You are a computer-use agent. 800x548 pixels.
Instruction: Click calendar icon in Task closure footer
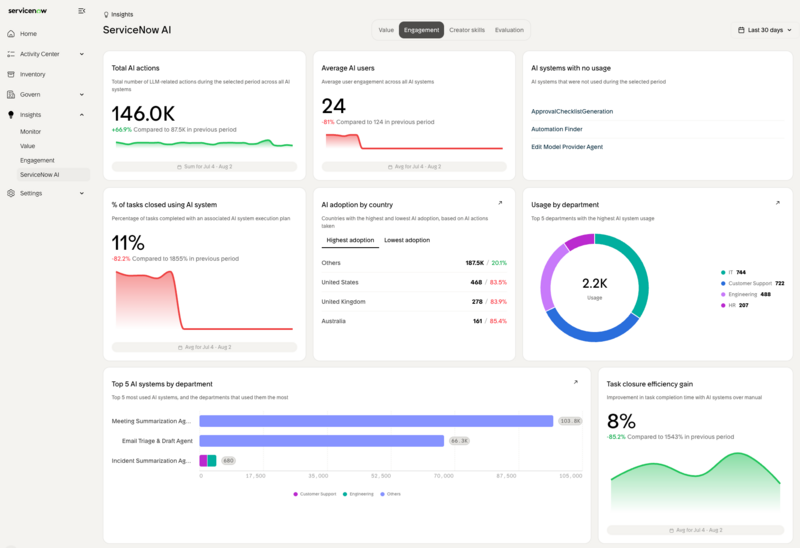tap(671, 531)
